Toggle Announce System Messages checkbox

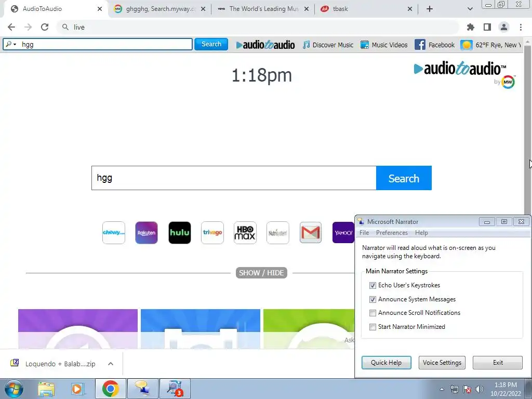pos(373,299)
